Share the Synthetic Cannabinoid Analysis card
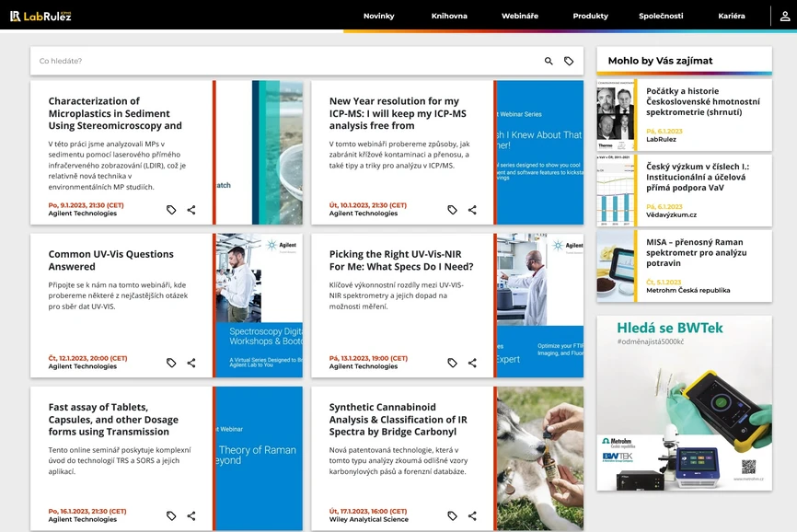The image size is (797, 532). click(x=472, y=515)
